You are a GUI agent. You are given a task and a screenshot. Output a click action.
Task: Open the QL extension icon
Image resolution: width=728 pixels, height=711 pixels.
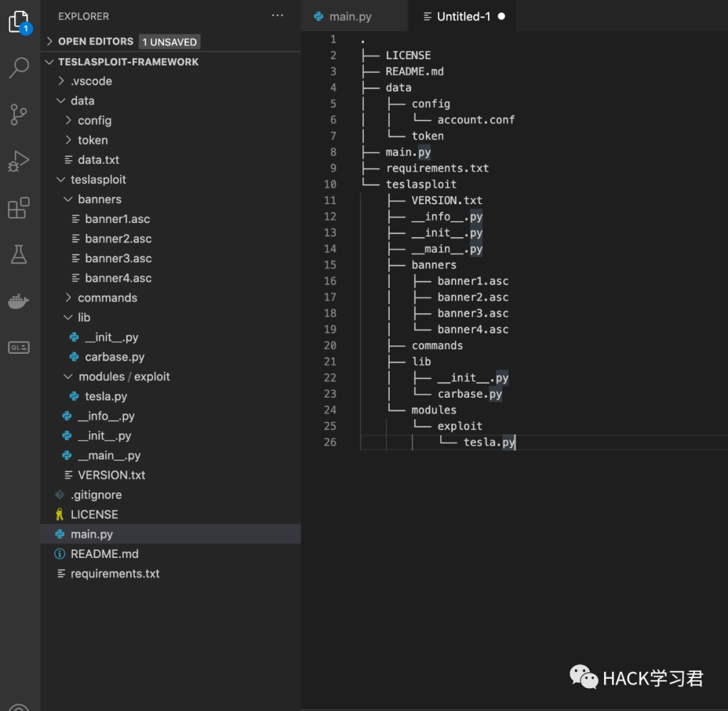(19, 347)
